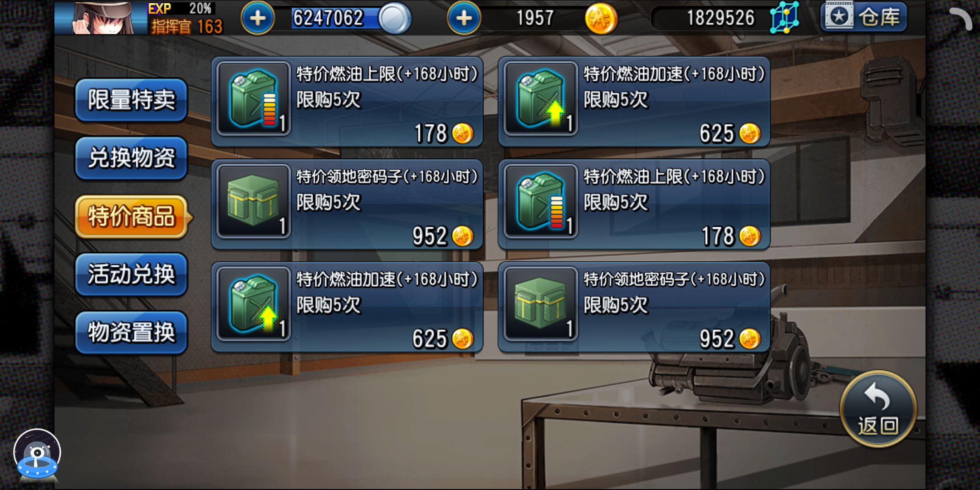Tap the plus icon beside silver coins

[258, 19]
